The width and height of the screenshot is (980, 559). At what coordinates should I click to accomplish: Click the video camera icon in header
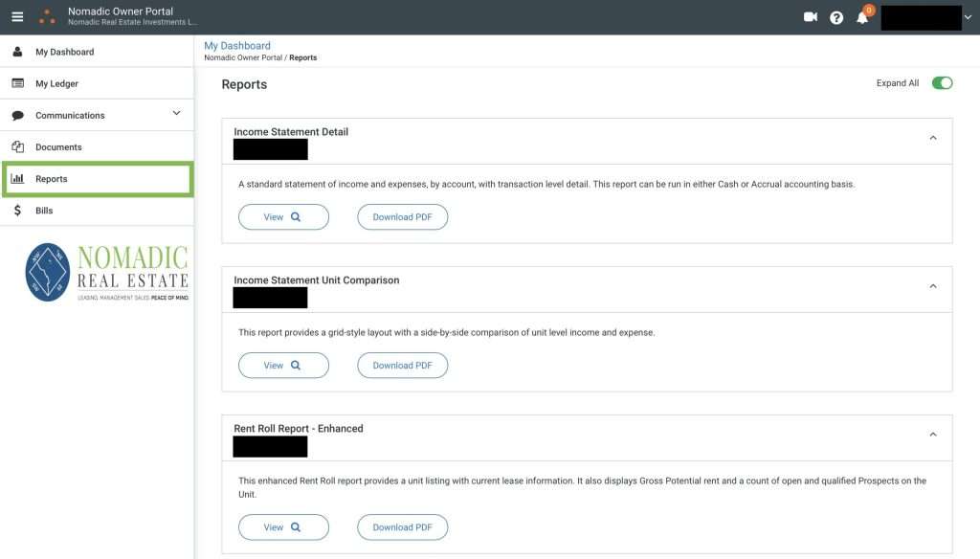(x=811, y=17)
